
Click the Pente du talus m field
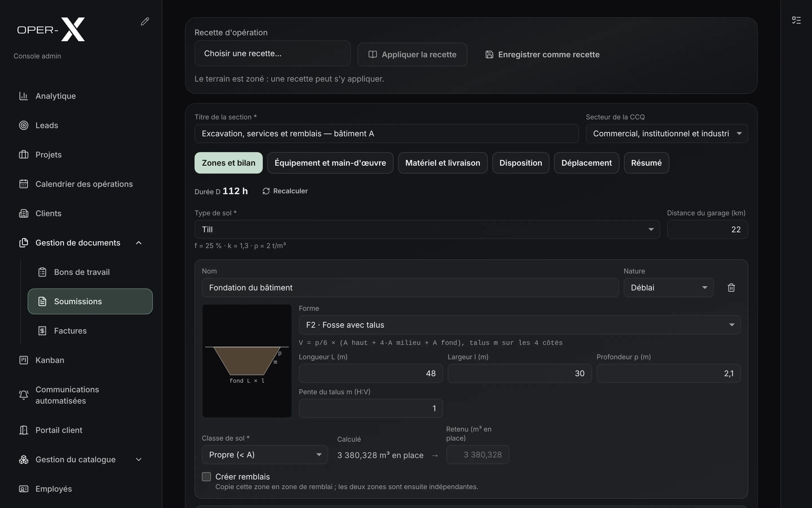pos(371,408)
